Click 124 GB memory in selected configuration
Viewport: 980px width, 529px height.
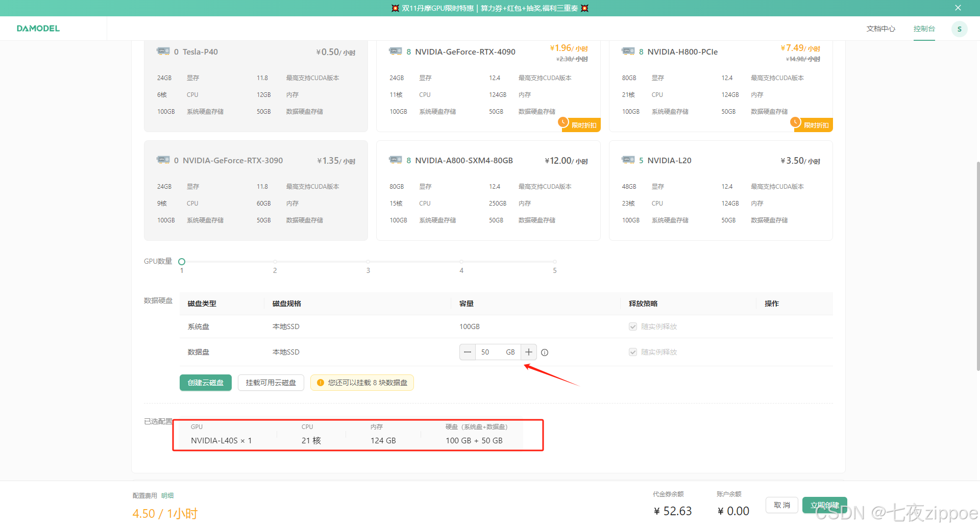click(383, 440)
